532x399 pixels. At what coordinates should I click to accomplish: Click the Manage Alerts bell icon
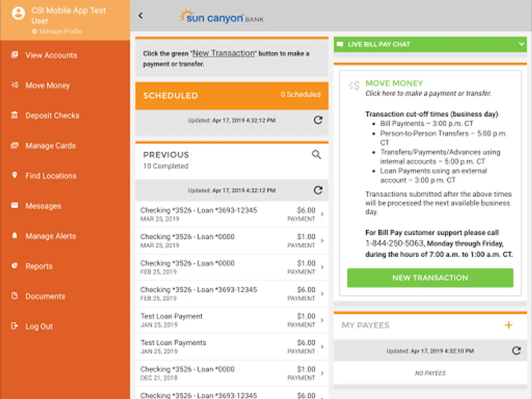pyautogui.click(x=15, y=236)
